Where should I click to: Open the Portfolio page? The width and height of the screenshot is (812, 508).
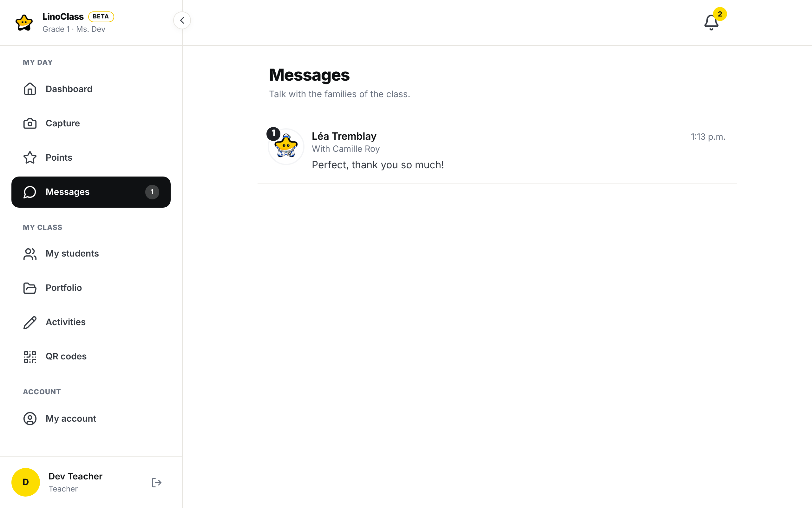click(91, 288)
